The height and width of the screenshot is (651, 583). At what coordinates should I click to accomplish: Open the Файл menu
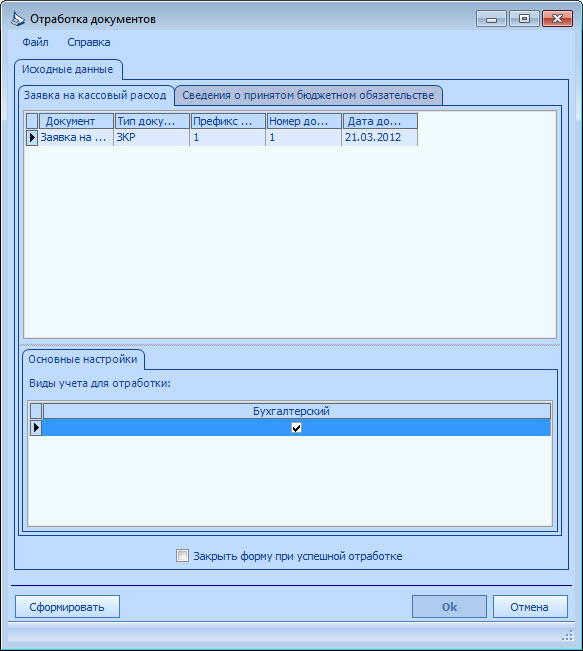pos(35,42)
